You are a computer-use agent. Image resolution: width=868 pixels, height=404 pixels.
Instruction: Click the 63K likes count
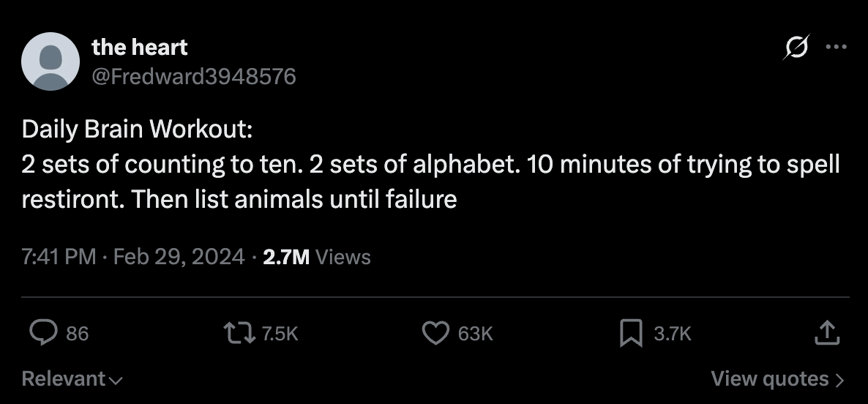pyautogui.click(x=475, y=334)
